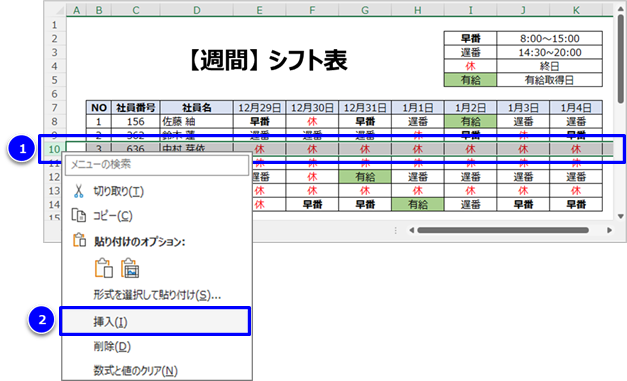Click the horizontal scrollbar left arrow
This screenshot has width=627, height=381.
tap(411, 230)
